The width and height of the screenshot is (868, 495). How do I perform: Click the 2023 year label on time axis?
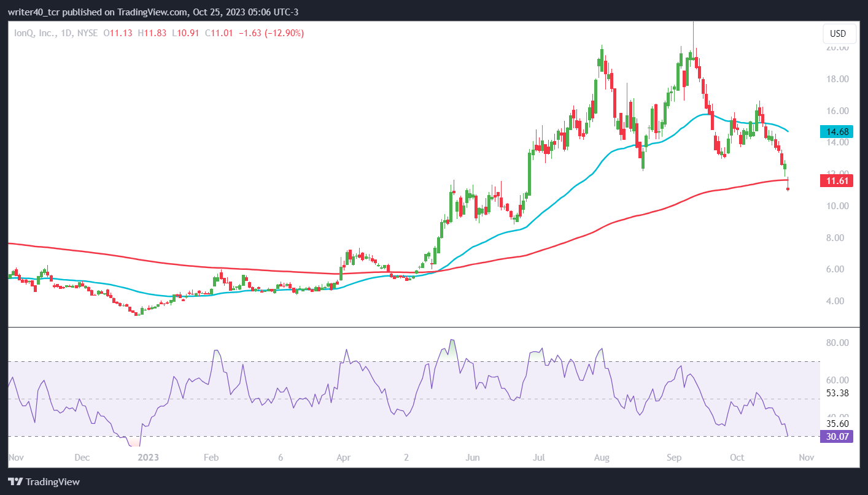(149, 458)
